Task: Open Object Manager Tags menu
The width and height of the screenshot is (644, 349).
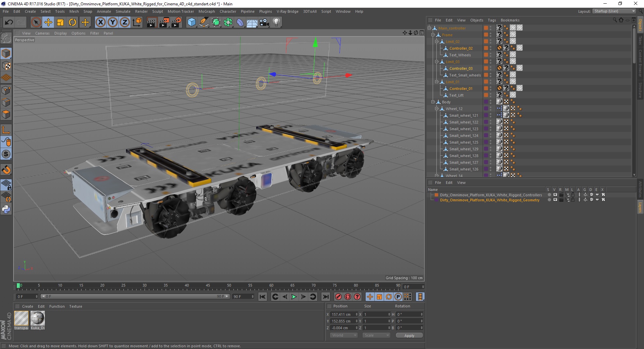Action: click(x=492, y=20)
